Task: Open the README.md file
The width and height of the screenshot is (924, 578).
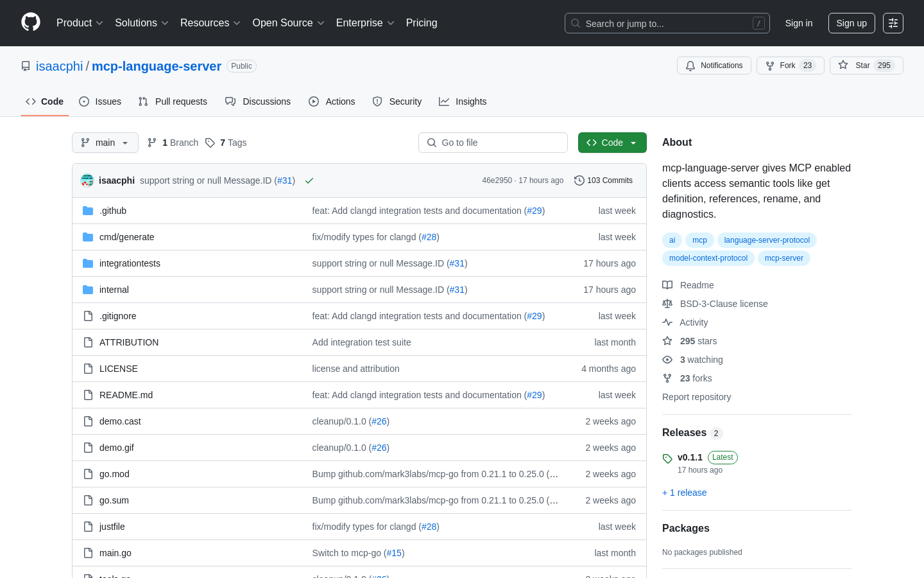Action: (126, 395)
